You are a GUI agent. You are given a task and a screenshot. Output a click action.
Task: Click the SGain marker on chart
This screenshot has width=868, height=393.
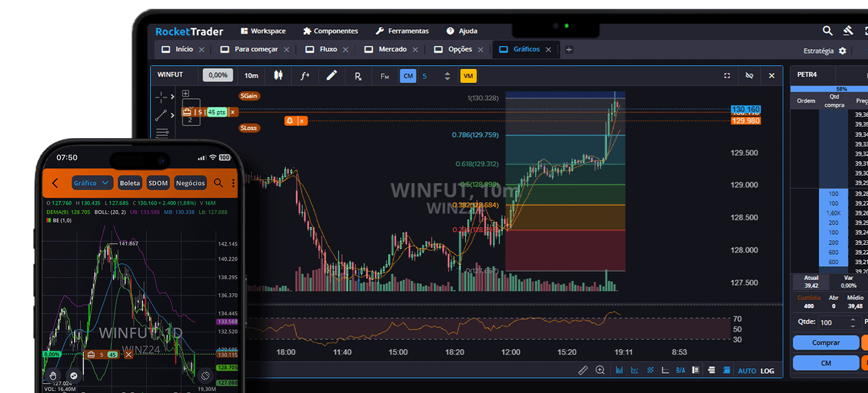coord(249,96)
